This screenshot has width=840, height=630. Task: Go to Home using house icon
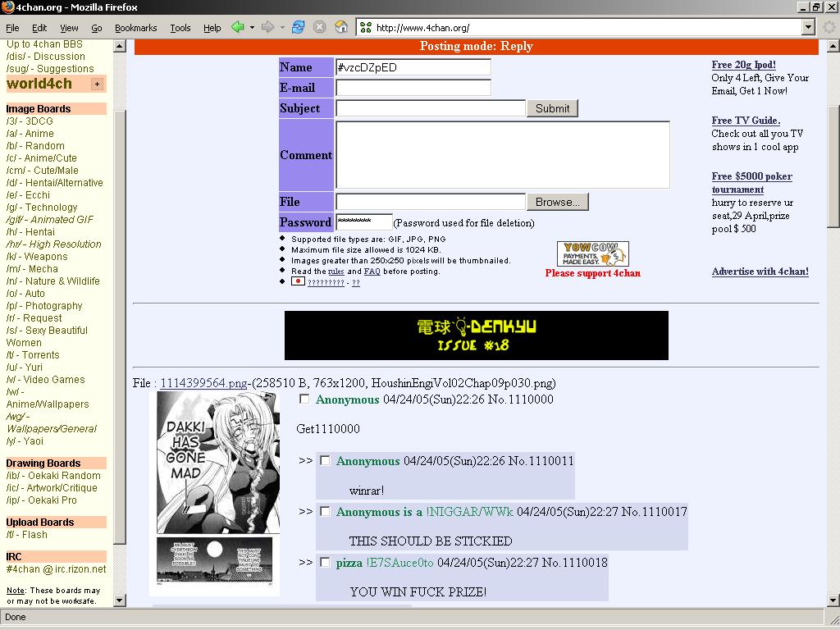click(341, 27)
